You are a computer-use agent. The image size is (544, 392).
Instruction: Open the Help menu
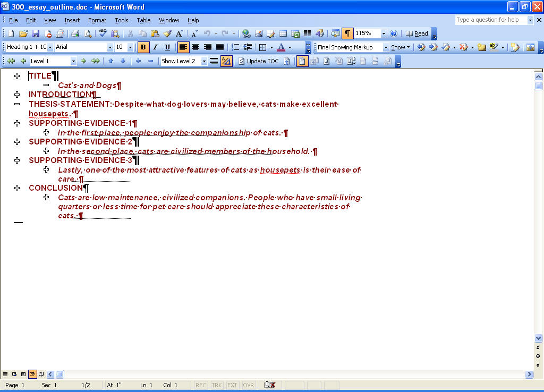tap(193, 20)
